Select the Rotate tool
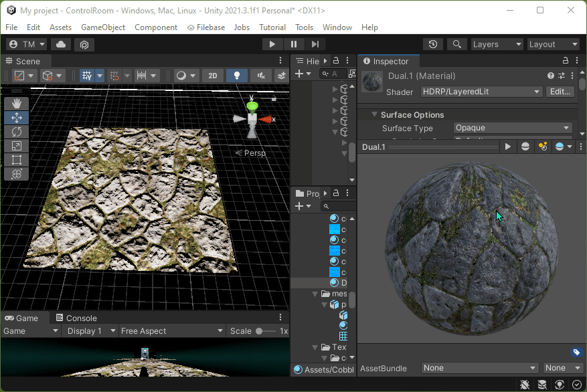This screenshot has width=587, height=392. click(x=17, y=132)
